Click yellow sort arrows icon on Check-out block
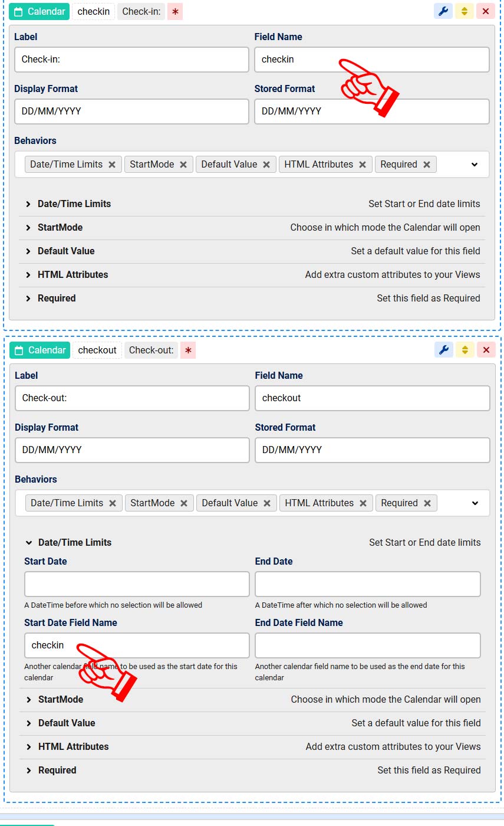Image resolution: width=504 pixels, height=826 pixels. pyautogui.click(x=465, y=350)
